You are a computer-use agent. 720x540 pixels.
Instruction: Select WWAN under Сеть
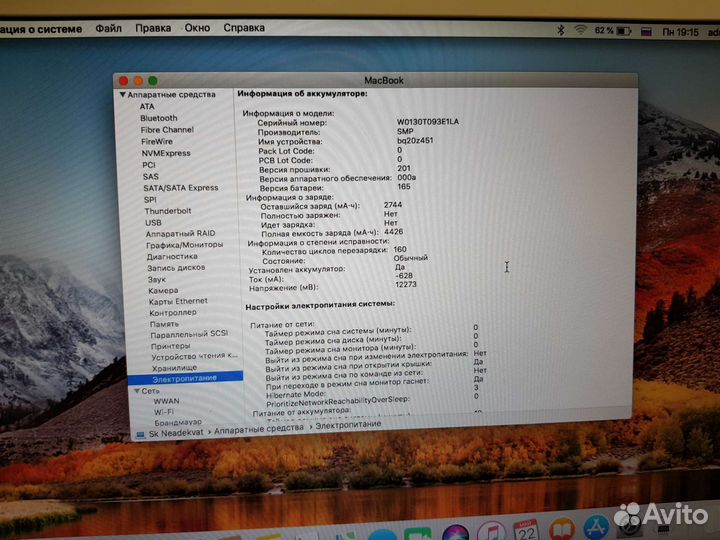coord(167,401)
